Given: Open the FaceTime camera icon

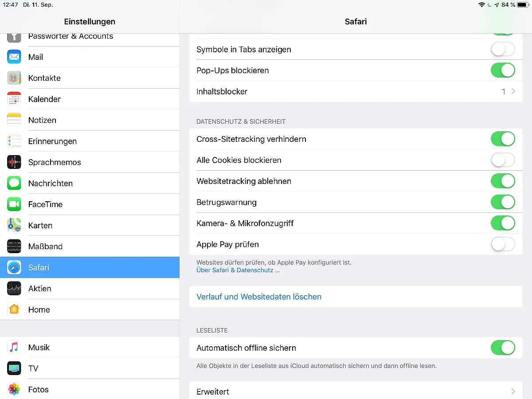Looking at the screenshot, I should click(14, 204).
